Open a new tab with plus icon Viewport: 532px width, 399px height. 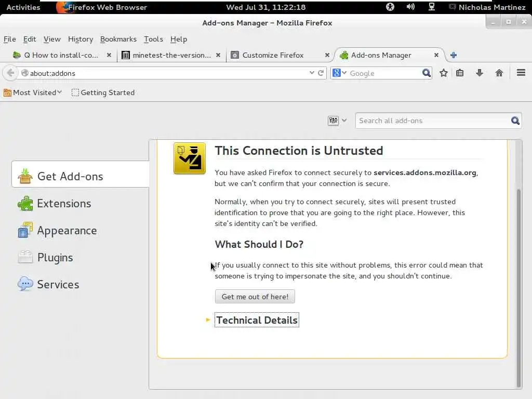[454, 55]
